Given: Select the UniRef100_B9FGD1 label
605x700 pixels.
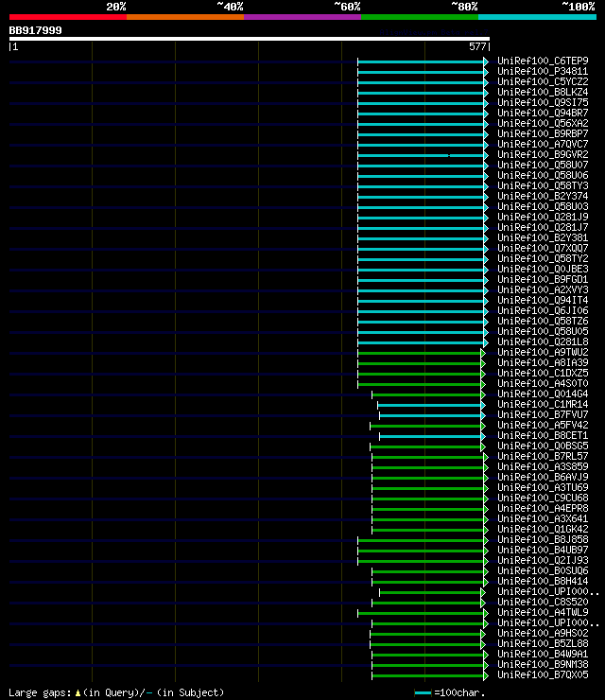Looking at the screenshot, I should point(543,279).
